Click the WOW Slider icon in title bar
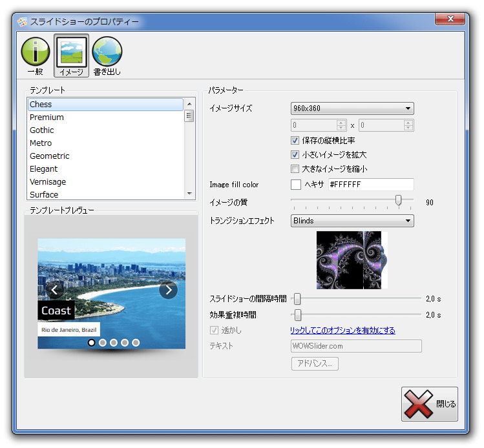This screenshot has height=448, width=484. point(22,22)
